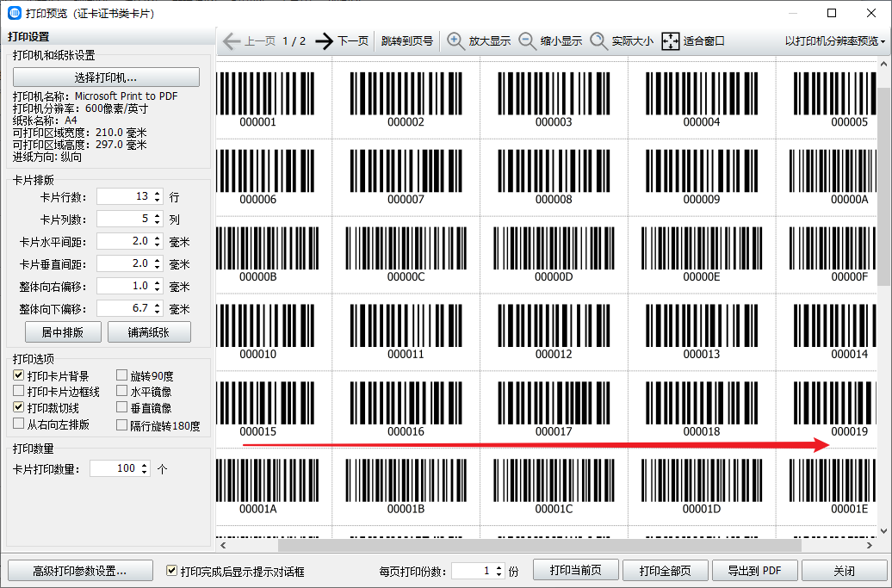Viewport: 892px width, 588px height.
Task: Click 打印当前页 button
Action: [x=576, y=570]
